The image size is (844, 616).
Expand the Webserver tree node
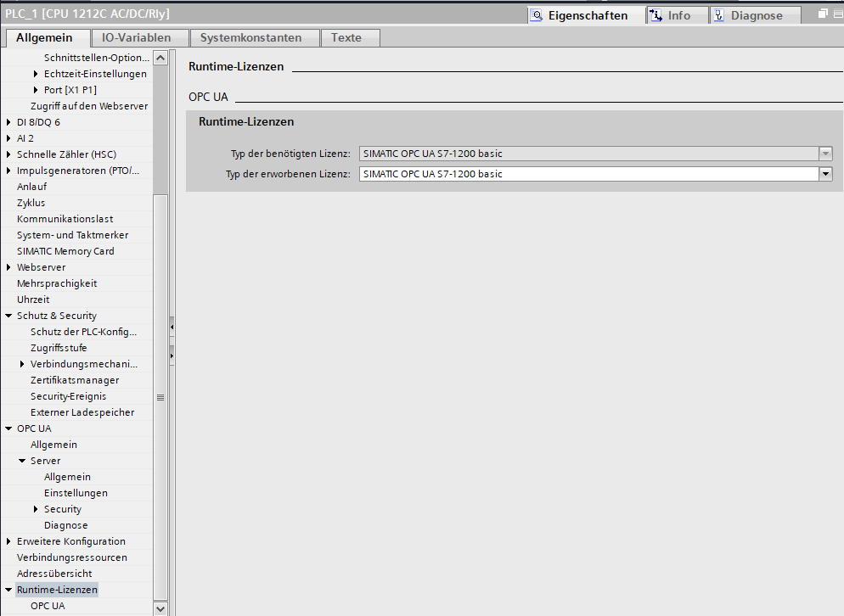click(8, 267)
